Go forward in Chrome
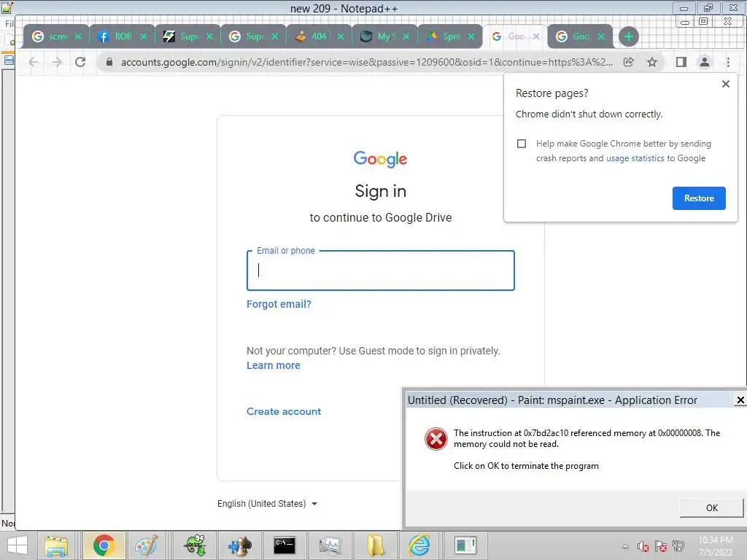The image size is (747, 560). click(57, 62)
